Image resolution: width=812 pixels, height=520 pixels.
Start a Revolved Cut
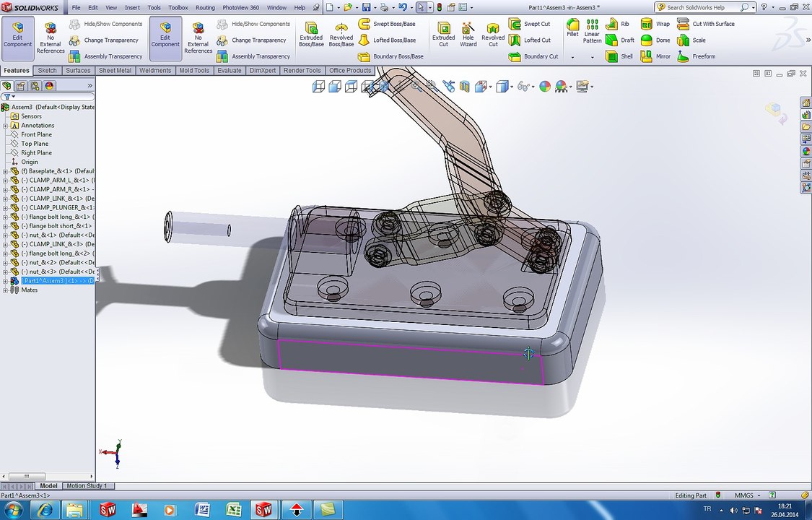(493, 34)
